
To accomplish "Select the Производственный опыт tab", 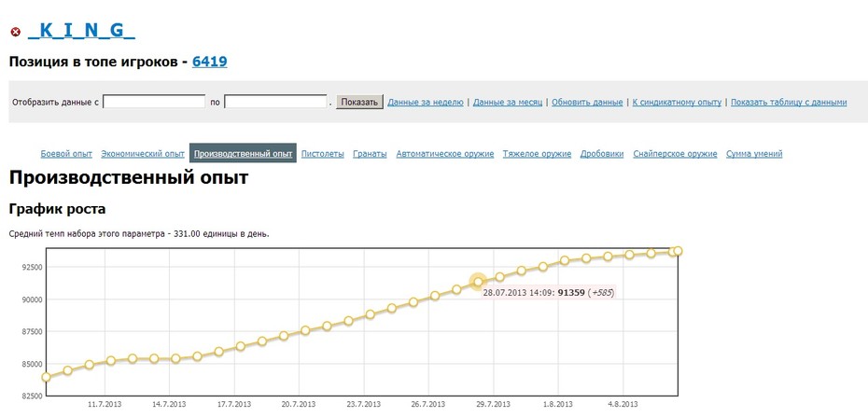I will coord(243,154).
